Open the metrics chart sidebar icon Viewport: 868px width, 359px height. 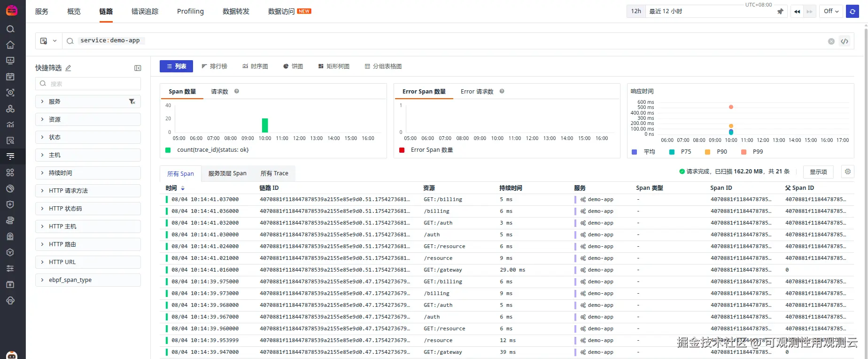(10, 125)
